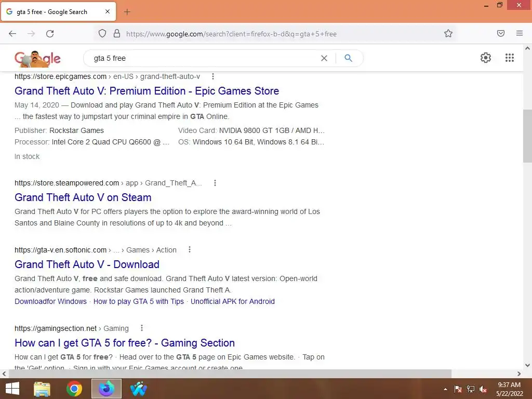Open options menu for Softonic result

(190, 250)
